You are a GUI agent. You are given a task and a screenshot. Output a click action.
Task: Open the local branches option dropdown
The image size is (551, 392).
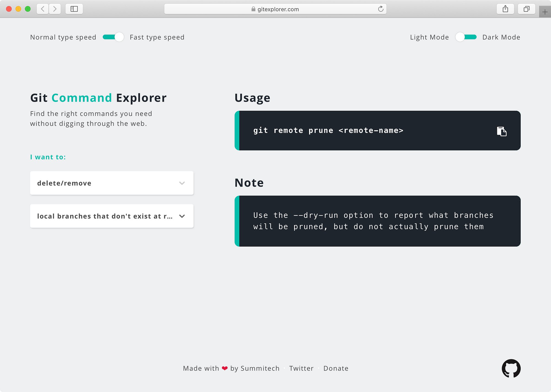[112, 216]
